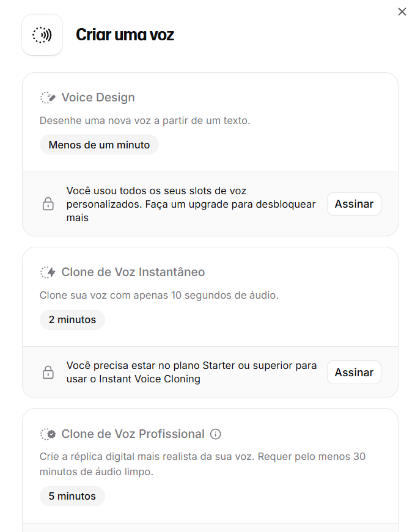Click the lock icon in Starter plan notice
Image resolution: width=415 pixels, height=532 pixels.
tap(48, 372)
